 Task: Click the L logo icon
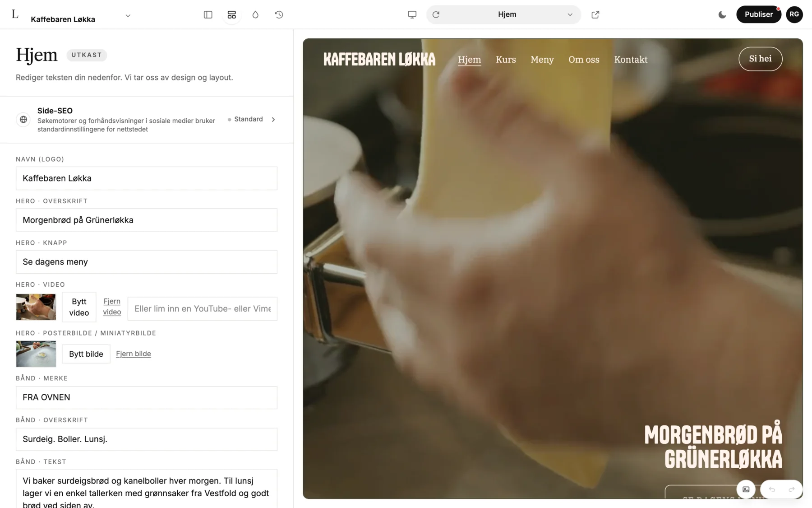[15, 14]
